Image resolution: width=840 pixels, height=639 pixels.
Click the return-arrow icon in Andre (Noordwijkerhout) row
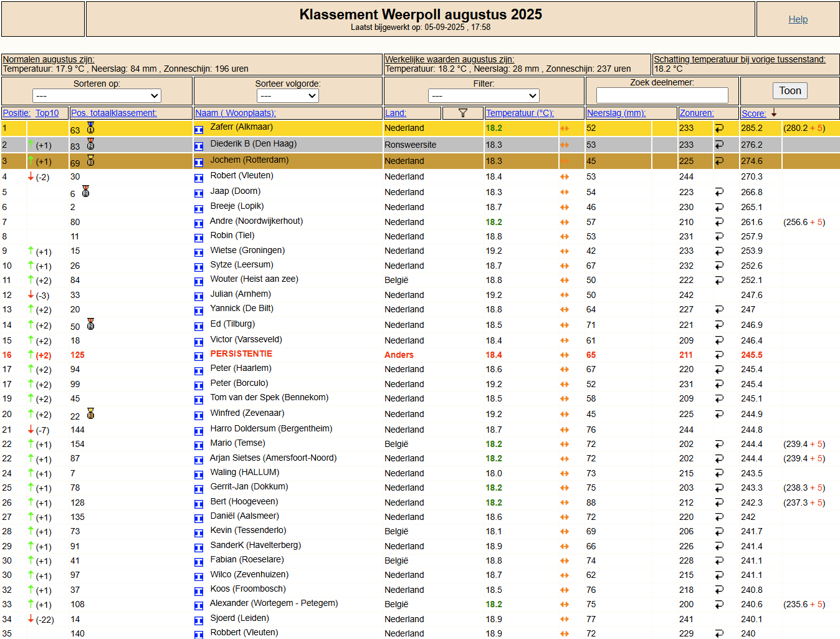[719, 222]
